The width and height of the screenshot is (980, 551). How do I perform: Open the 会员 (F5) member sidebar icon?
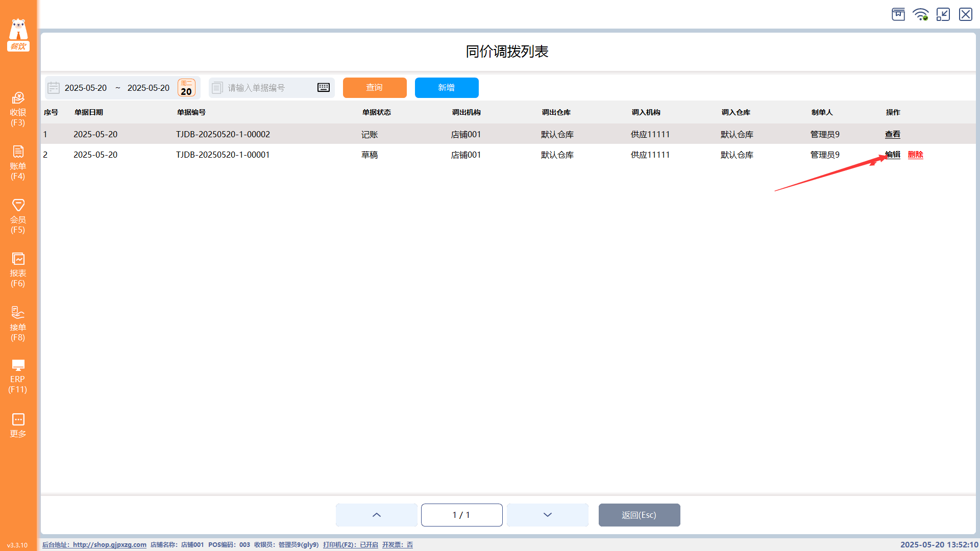point(18,216)
